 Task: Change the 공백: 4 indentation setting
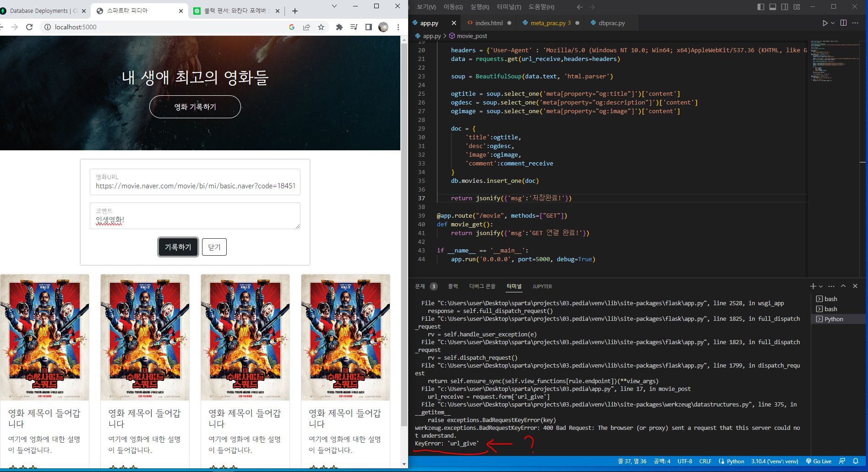[662, 461]
